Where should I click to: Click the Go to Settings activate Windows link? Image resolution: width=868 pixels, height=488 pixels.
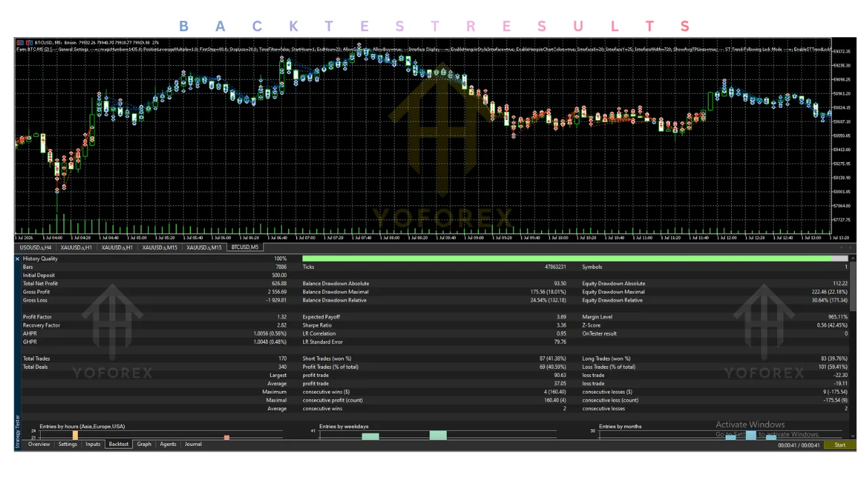coord(768,434)
